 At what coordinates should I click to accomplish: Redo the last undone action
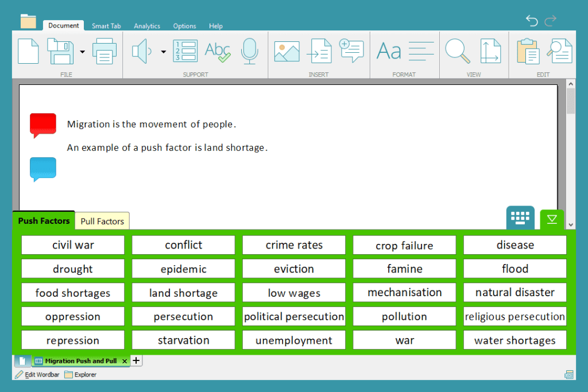tap(550, 21)
